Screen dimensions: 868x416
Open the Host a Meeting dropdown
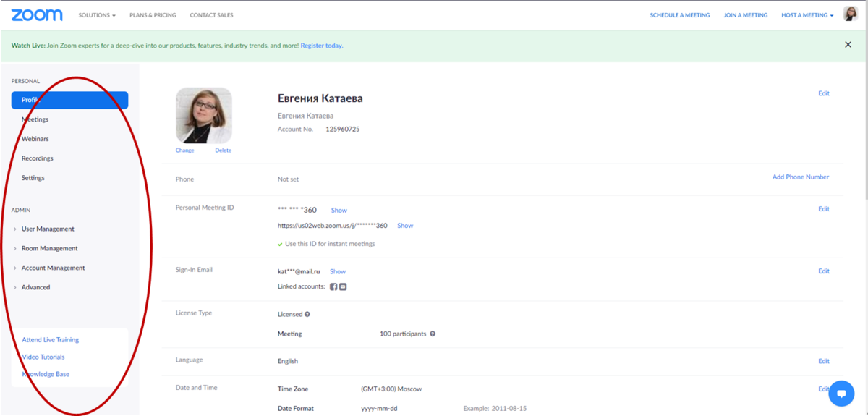807,15
